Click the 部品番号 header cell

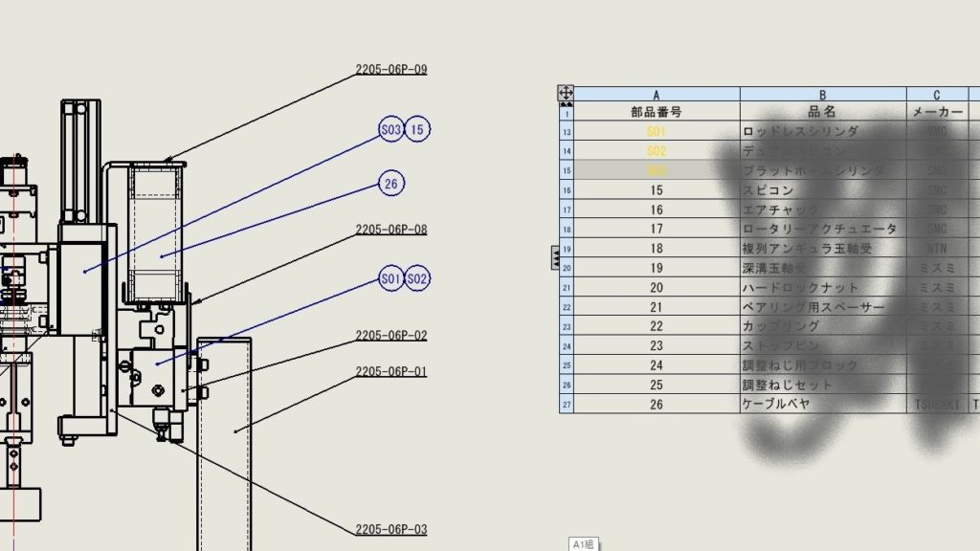tap(657, 112)
